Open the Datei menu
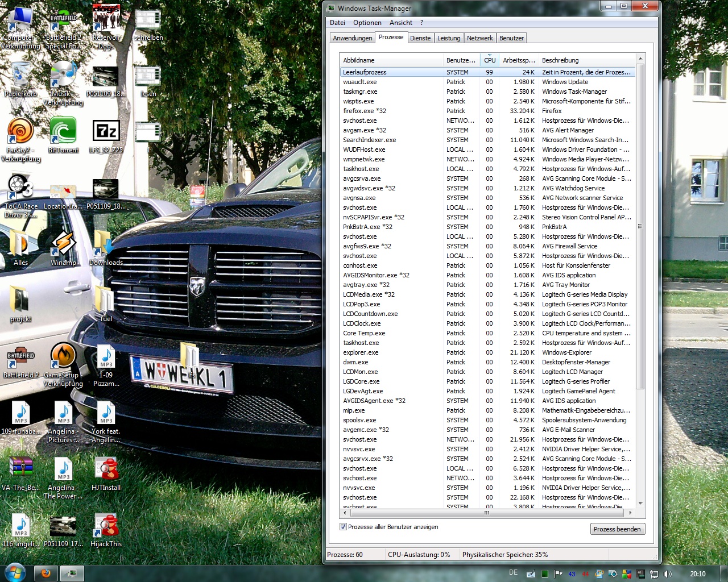728x582 pixels. coord(337,23)
